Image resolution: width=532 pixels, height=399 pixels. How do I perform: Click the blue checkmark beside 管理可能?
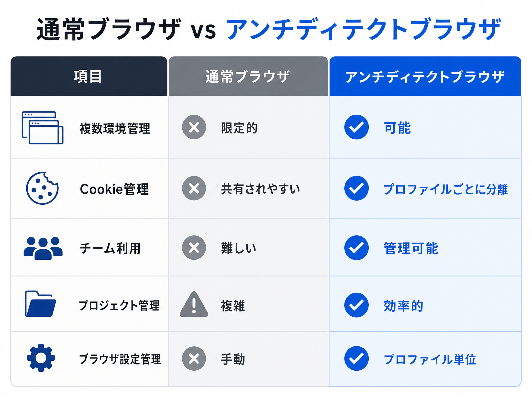[x=356, y=248]
